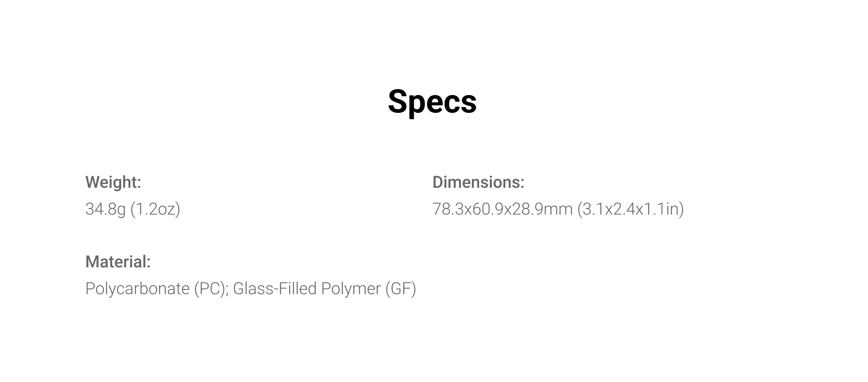Click the 78.3x60.9x28.9mm dimensions value
Image resolution: width=868 pixels, height=382 pixels.
pos(503,209)
